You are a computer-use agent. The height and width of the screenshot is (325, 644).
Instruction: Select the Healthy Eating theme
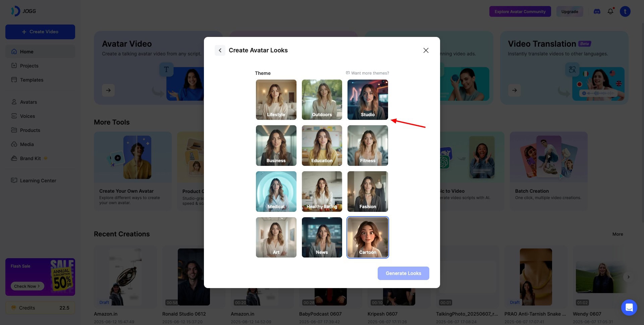(x=322, y=191)
